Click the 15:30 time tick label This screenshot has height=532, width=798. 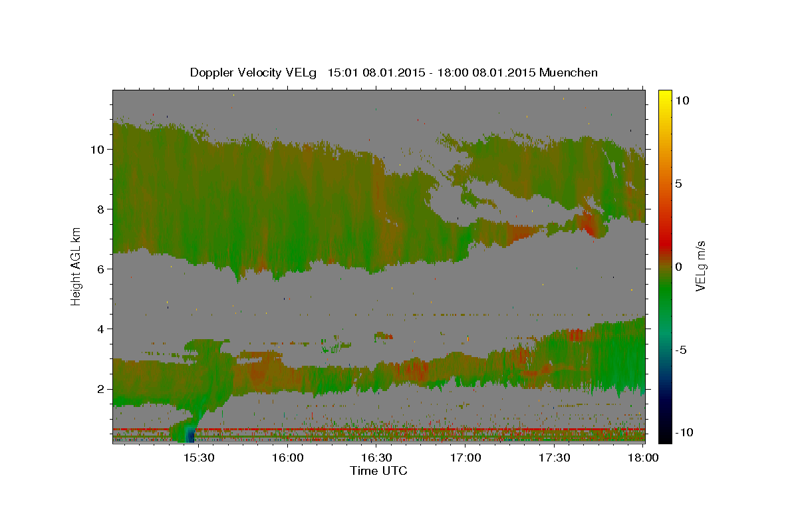pos(198,458)
